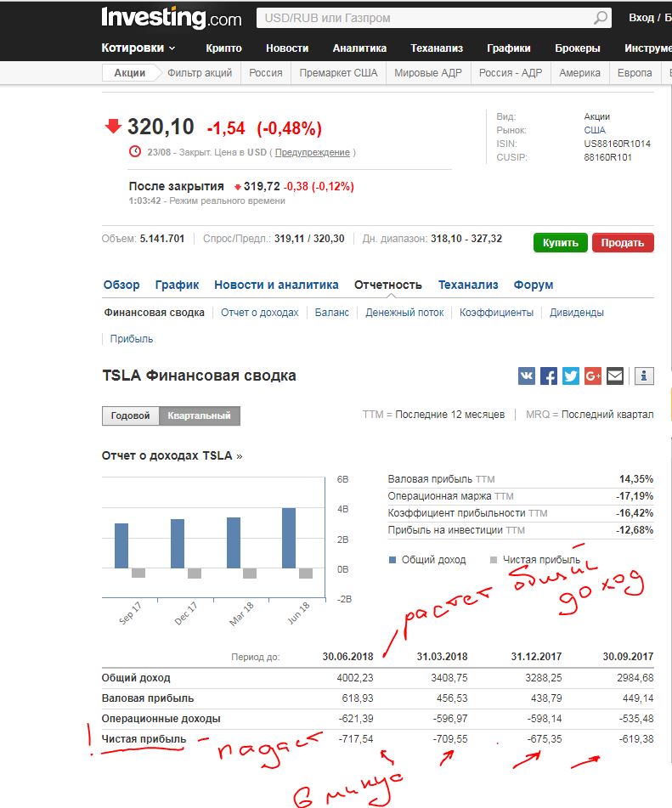Click the Операционные доходы -535,48 value
The height and width of the screenshot is (808, 672).
pyautogui.click(x=636, y=718)
